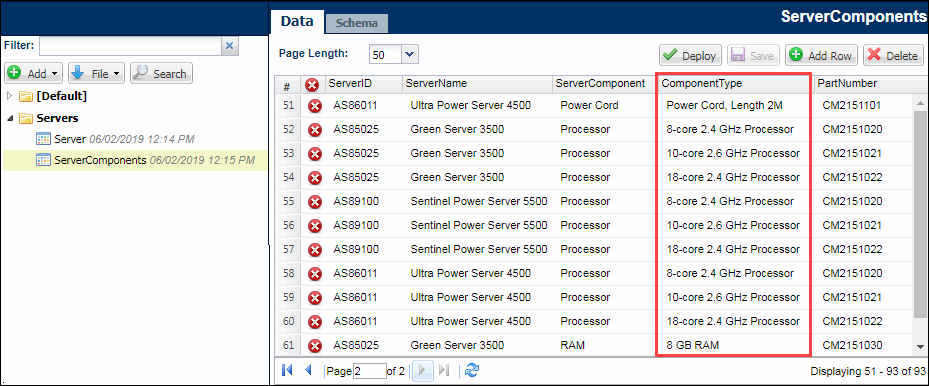The image size is (929, 386).
Task: Expand the [Default] folder node
Action: [x=9, y=96]
